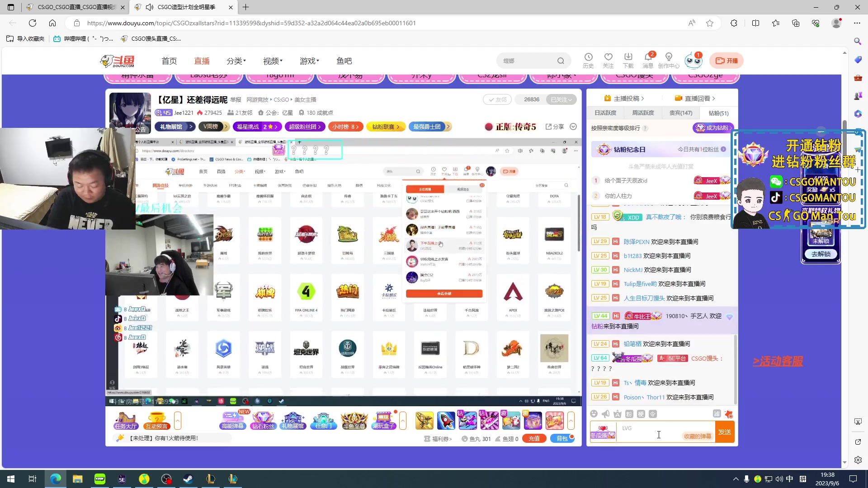Open the 任意门 feature
Image resolution: width=868 pixels, height=488 pixels.
pos(323,420)
